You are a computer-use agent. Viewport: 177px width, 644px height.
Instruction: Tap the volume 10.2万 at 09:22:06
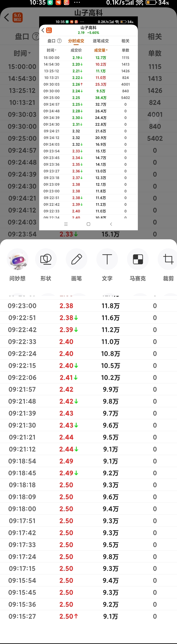110,377
